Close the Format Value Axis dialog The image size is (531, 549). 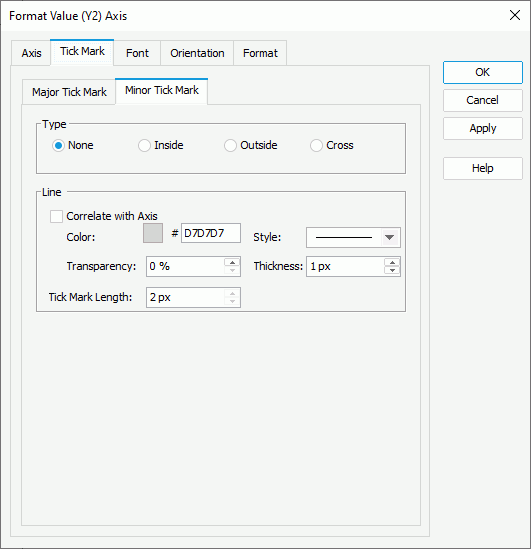pos(515,15)
